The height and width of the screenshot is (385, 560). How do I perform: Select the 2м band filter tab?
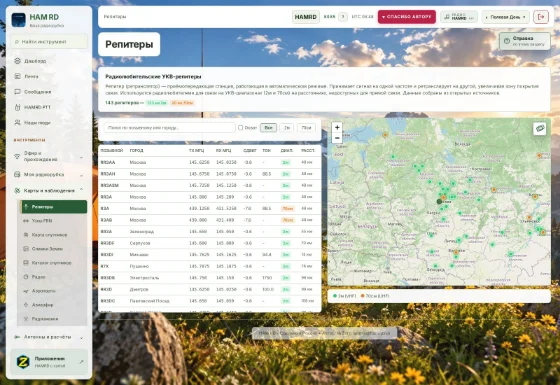(x=287, y=128)
